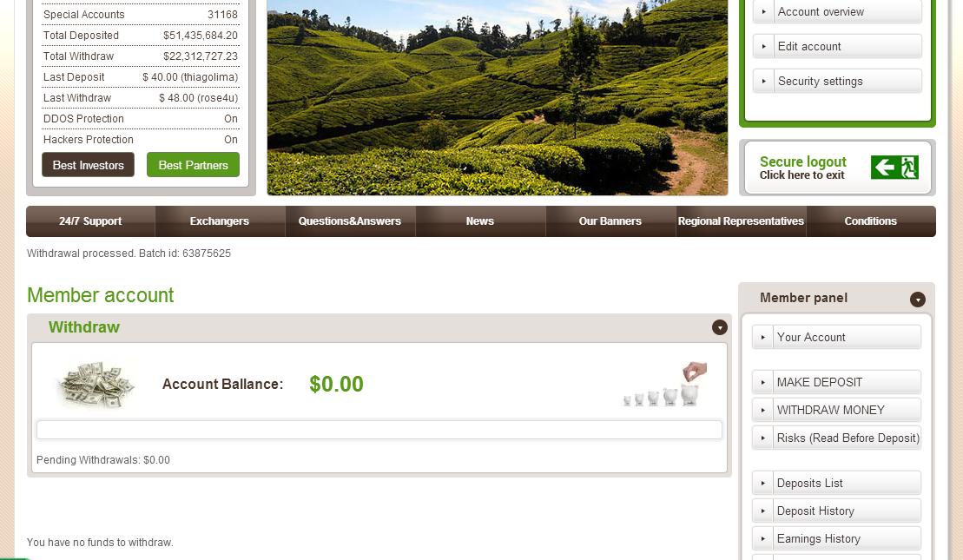Click the empty bar below account balance
The width and height of the screenshot is (963, 560).
pos(379,430)
